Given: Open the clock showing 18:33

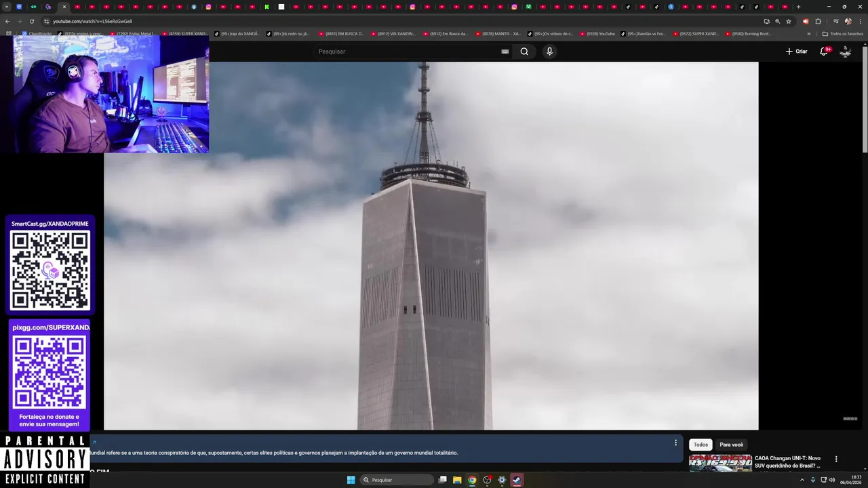Looking at the screenshot, I should pyautogui.click(x=851, y=480).
